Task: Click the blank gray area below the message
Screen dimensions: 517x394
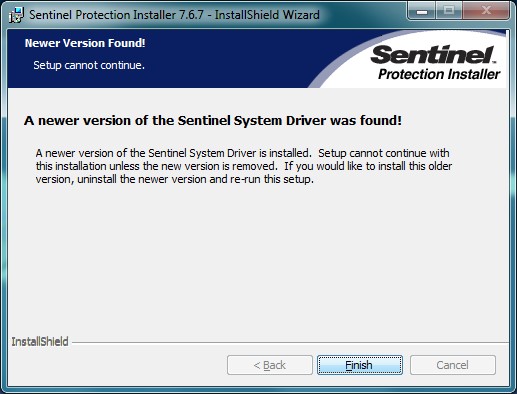Action: (258, 260)
